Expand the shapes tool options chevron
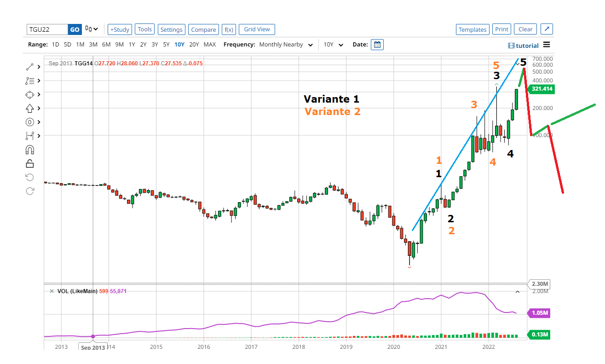 (39, 94)
